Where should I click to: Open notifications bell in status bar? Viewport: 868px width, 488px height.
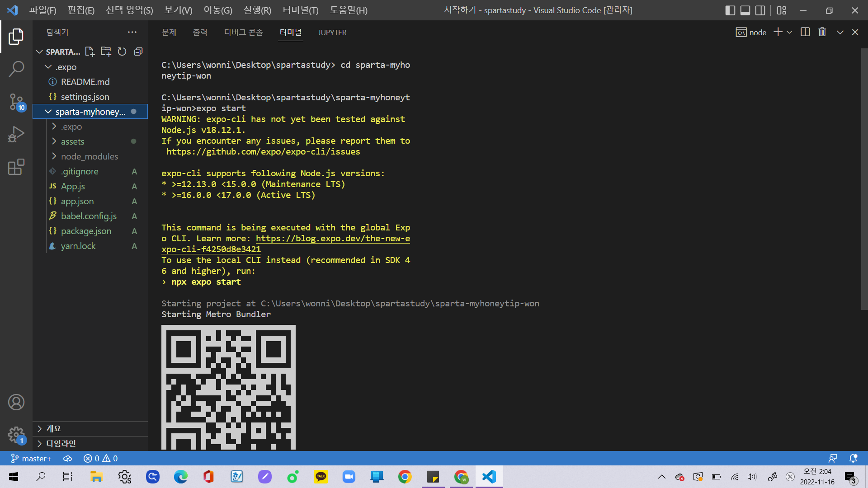(x=853, y=459)
